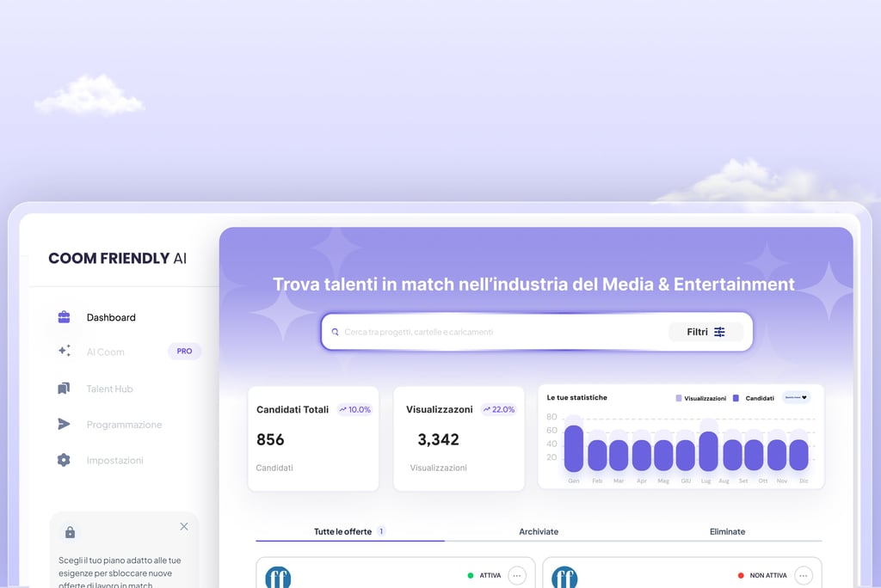Click the count badge on Tutte le offerte

click(x=381, y=531)
